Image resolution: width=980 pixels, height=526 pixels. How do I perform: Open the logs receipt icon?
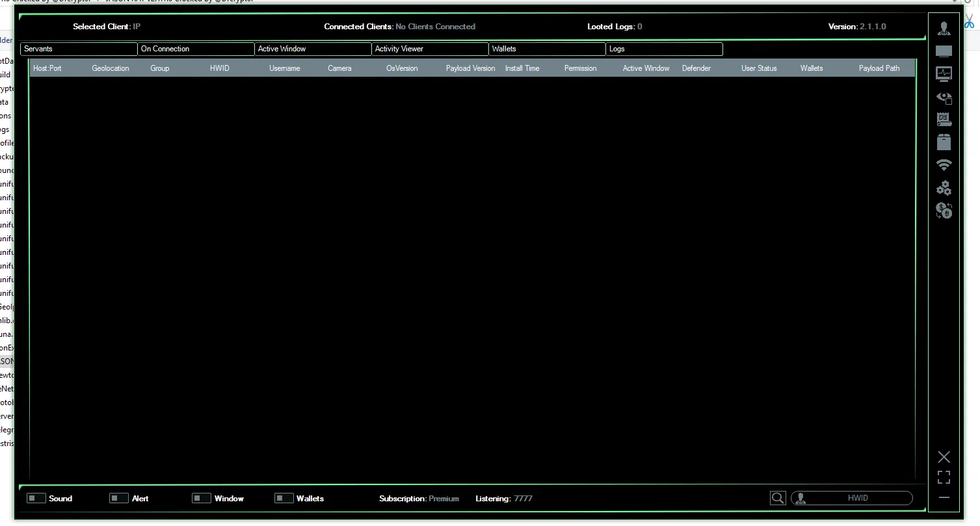pyautogui.click(x=944, y=119)
